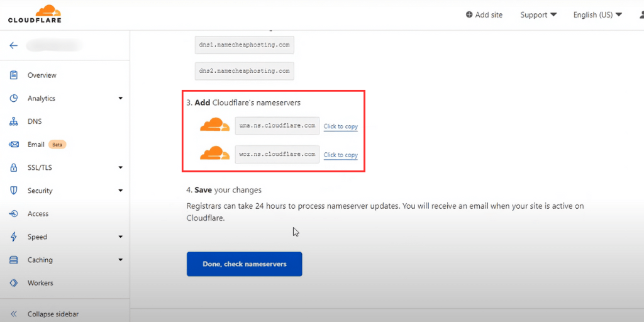Click the Workers icon in sidebar
The width and height of the screenshot is (644, 322).
(x=14, y=283)
